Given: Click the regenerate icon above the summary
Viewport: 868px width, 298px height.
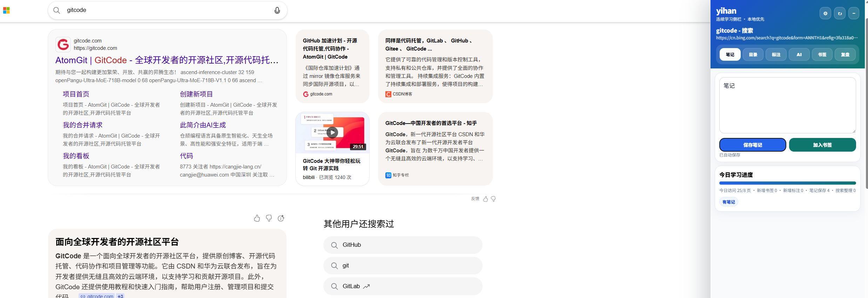Looking at the screenshot, I should [281, 218].
